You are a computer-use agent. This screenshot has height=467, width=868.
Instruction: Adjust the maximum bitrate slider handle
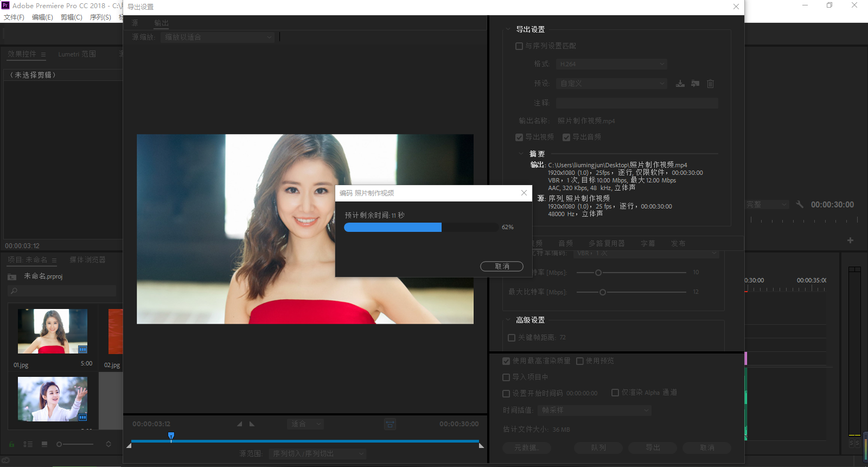(603, 292)
